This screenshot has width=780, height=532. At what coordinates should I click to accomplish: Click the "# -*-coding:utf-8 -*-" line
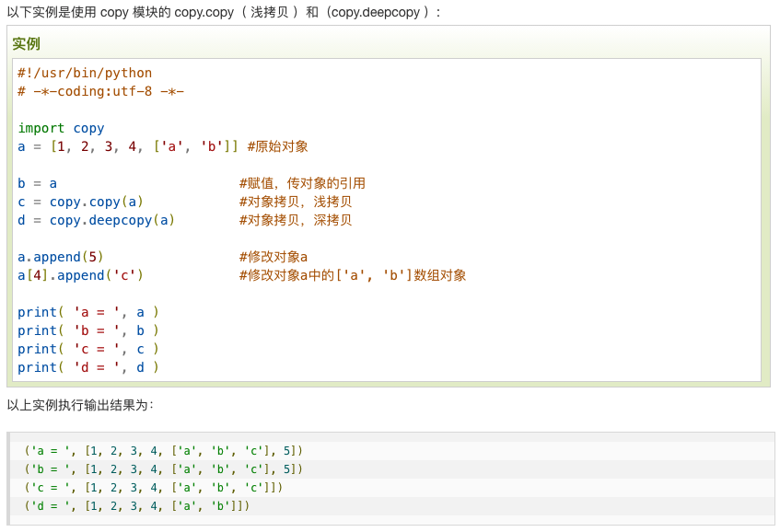100,91
